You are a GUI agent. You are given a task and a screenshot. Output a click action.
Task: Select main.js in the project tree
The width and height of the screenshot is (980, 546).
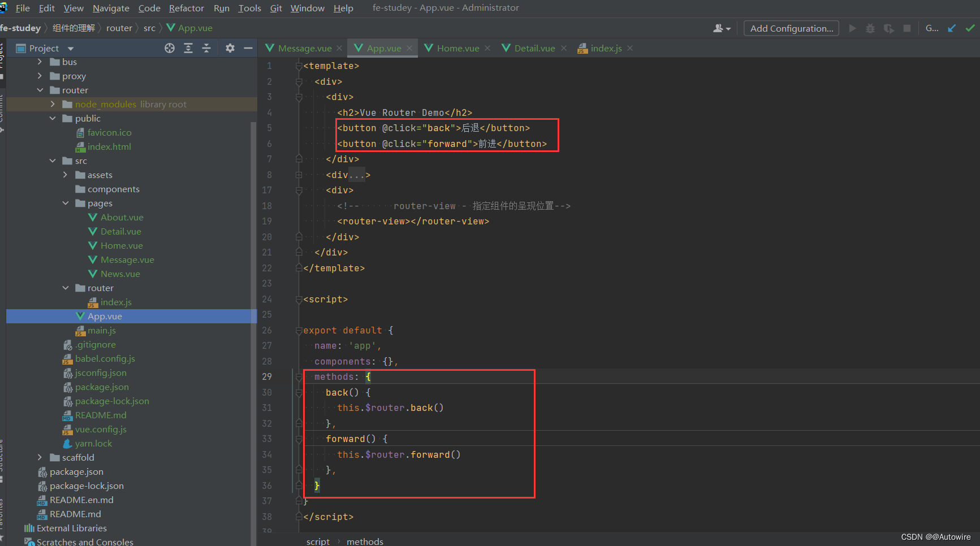(x=101, y=330)
